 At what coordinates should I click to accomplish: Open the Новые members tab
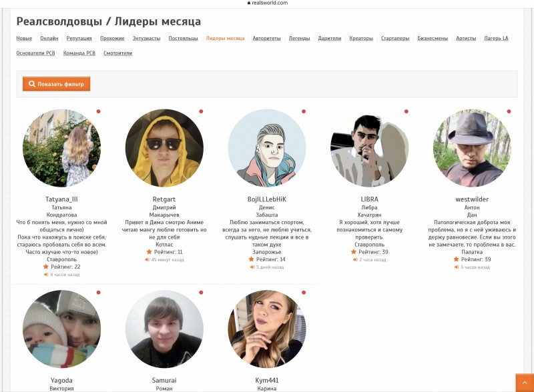[x=24, y=38]
